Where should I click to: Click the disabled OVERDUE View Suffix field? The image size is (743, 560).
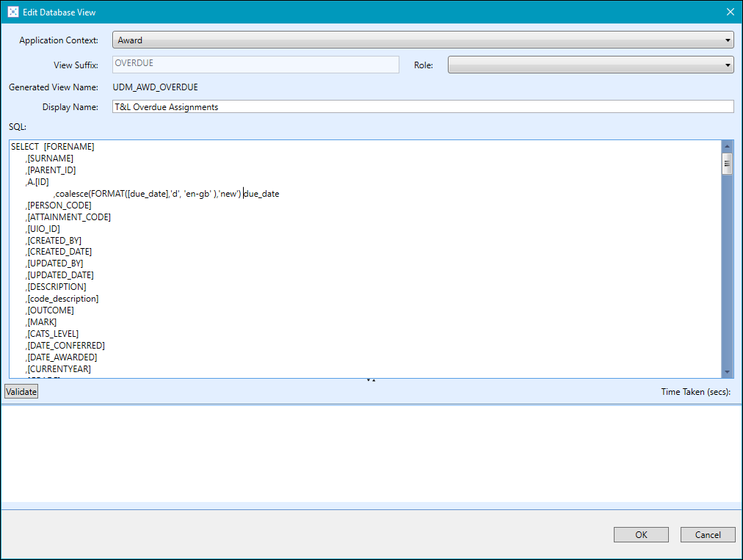tap(255, 64)
